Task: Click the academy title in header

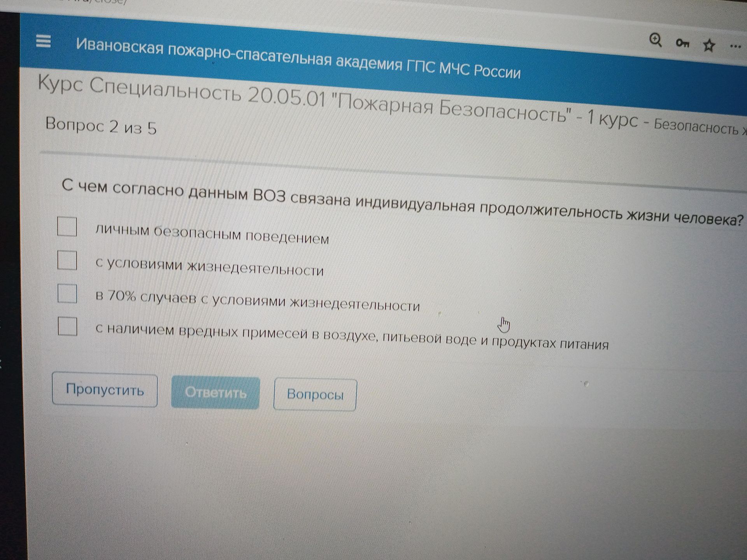Action: coord(298,58)
